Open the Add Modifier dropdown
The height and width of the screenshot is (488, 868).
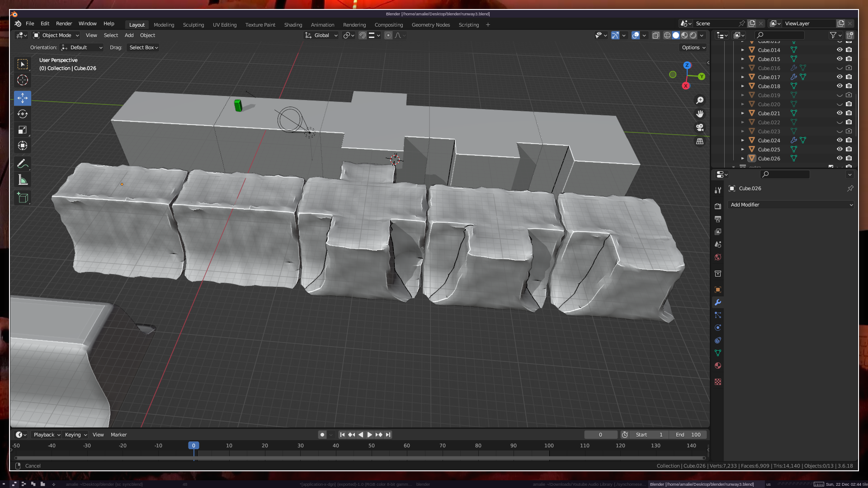point(791,205)
